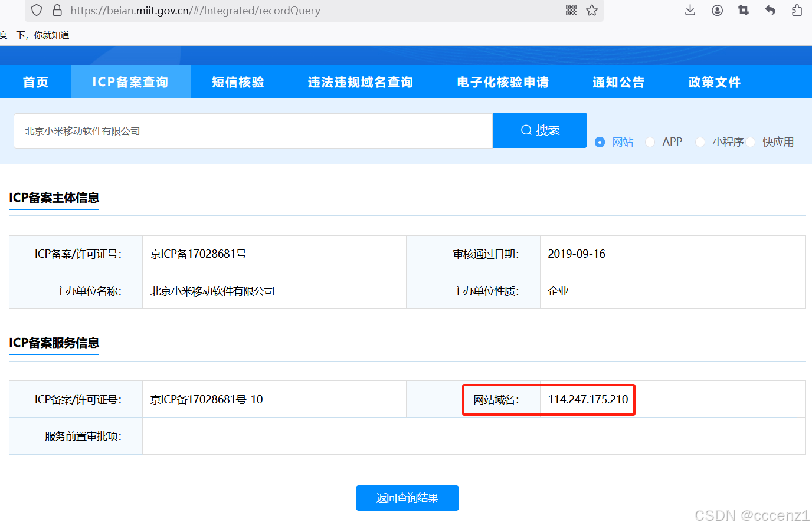Screen dimensions: 812x529
Task: Select the 快应用 radio button
Action: (x=751, y=142)
